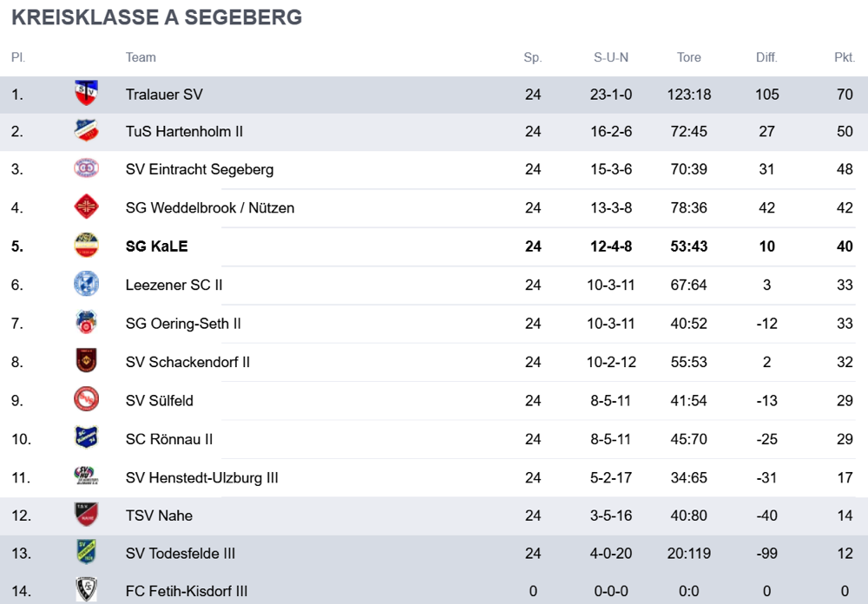Viewport: 868px width, 604px height.
Task: Click the TSV Nahe club logo
Action: (x=86, y=515)
